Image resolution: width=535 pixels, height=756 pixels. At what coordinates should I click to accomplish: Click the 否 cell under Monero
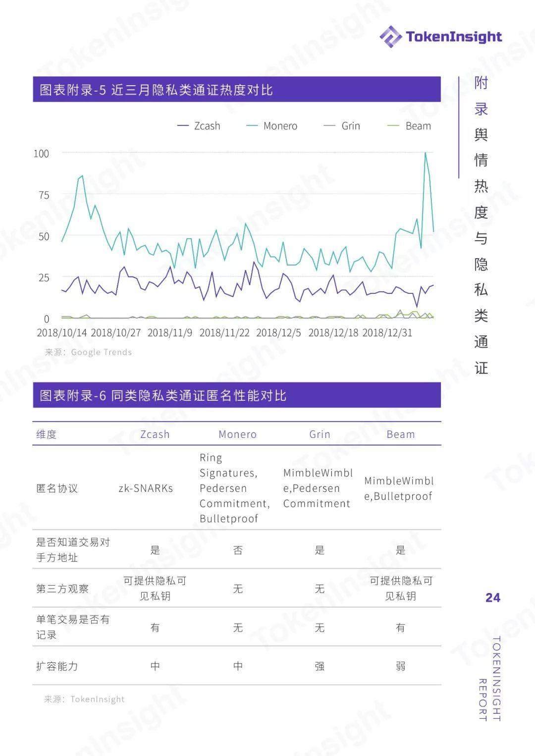238,550
